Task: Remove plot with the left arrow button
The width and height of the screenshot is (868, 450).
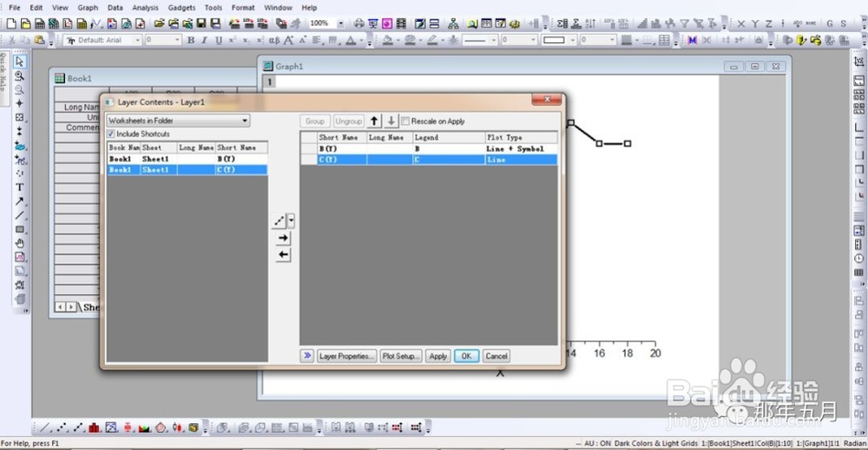Action: click(x=283, y=254)
